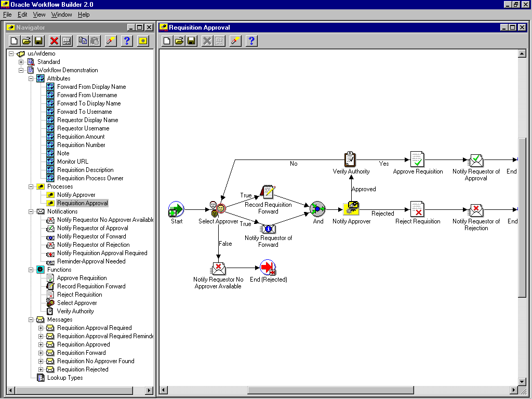Click the diagram vertical scrollbar thumb
This screenshot has height=399, width=532.
pos(522,217)
